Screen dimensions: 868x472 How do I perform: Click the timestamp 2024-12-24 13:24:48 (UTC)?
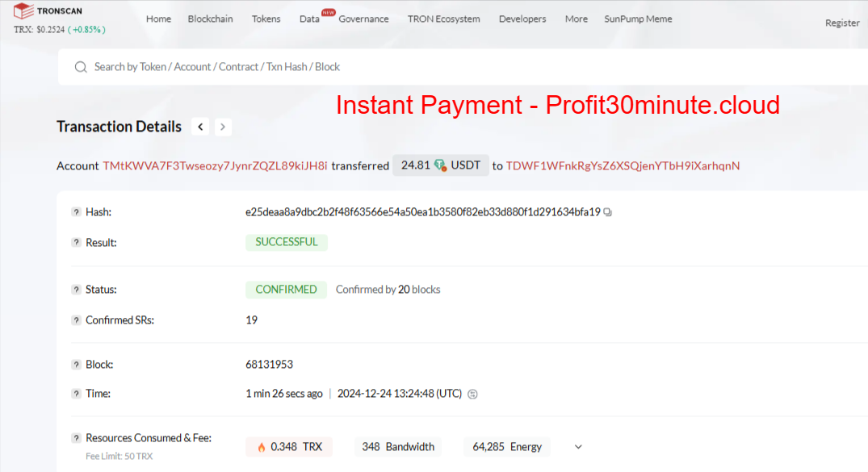(400, 394)
